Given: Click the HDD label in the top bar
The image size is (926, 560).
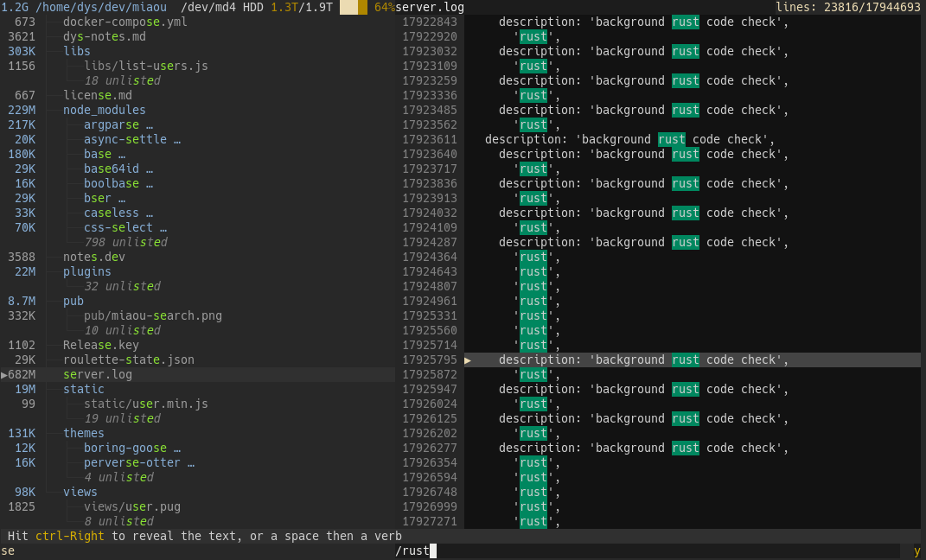Looking at the screenshot, I should coord(246,7).
